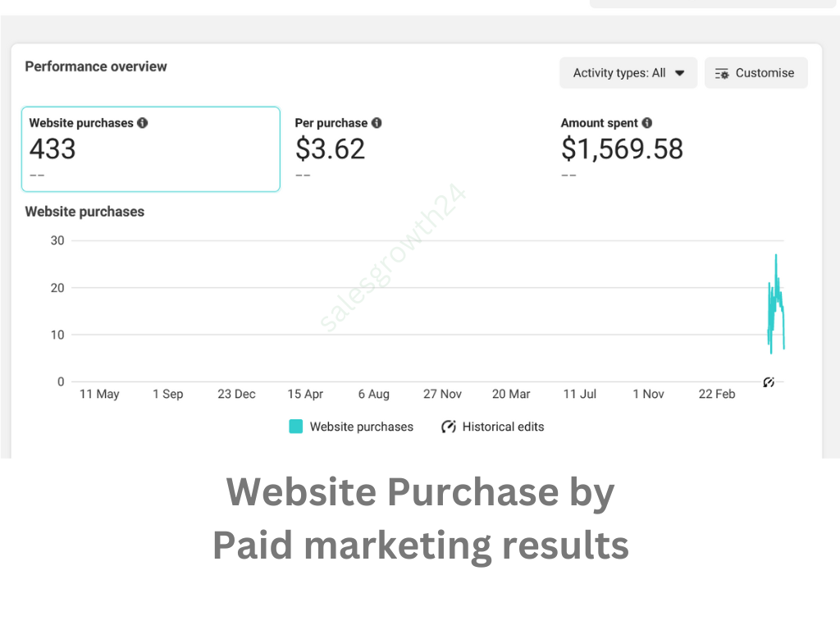Click the 30 y-axis label
Viewport: 840px width, 630px height.
pyautogui.click(x=57, y=240)
